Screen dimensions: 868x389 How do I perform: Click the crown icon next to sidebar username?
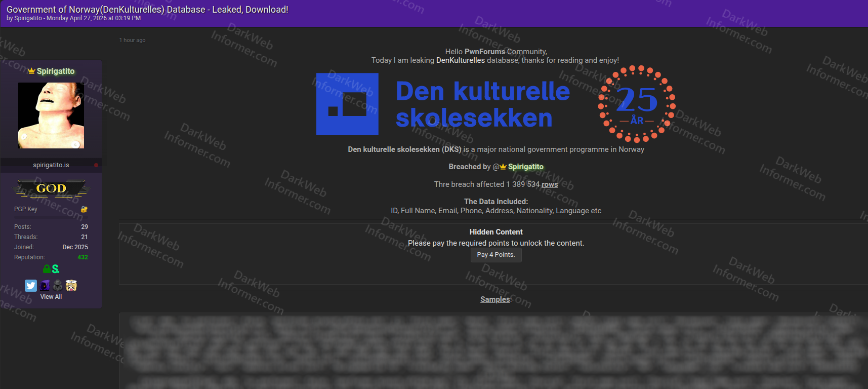[x=31, y=71]
